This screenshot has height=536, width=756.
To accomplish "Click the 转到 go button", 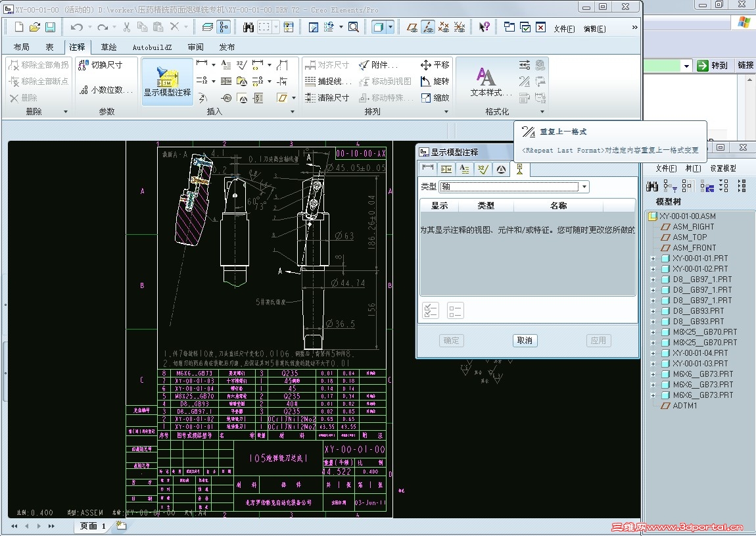I will click(x=713, y=66).
